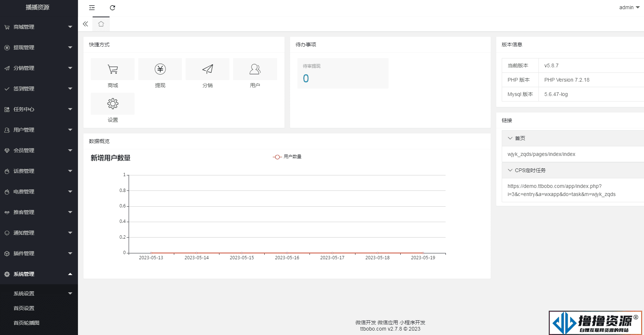Click the 插件管理 cube icon in sidebar
The image size is (644, 335).
click(7, 254)
